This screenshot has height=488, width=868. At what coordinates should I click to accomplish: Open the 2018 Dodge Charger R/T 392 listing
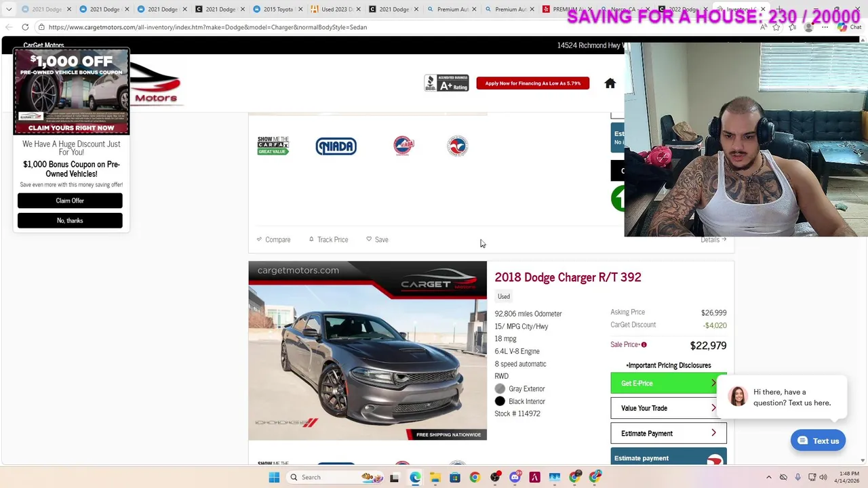tap(568, 277)
